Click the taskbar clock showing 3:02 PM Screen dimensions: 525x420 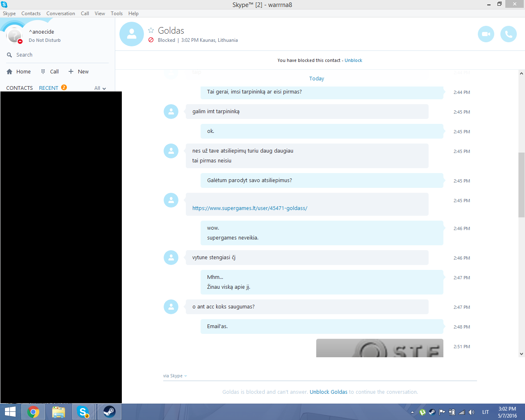(x=507, y=412)
